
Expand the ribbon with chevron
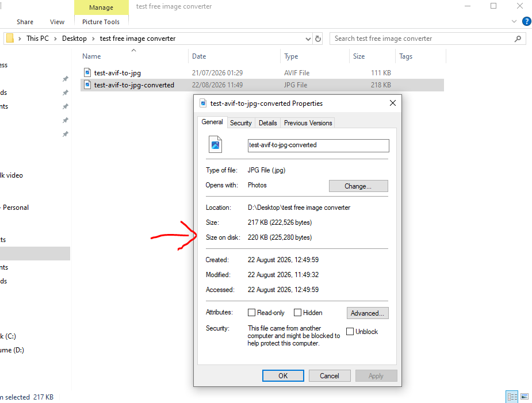pyautogui.click(x=514, y=21)
